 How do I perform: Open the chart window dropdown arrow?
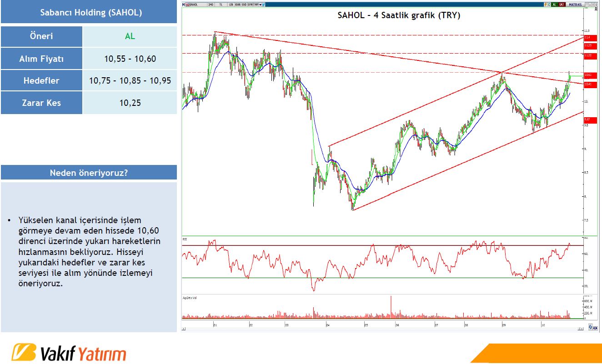pyautogui.click(x=587, y=5)
